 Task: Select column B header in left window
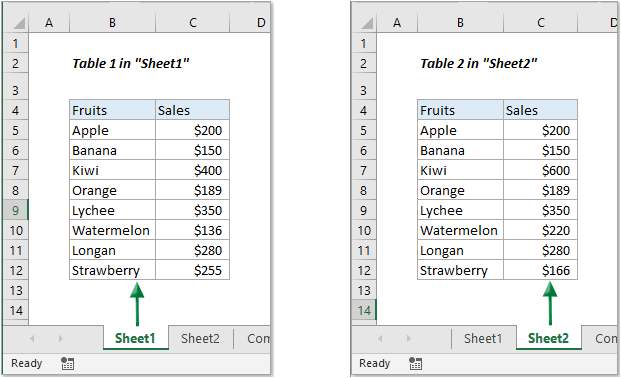112,23
